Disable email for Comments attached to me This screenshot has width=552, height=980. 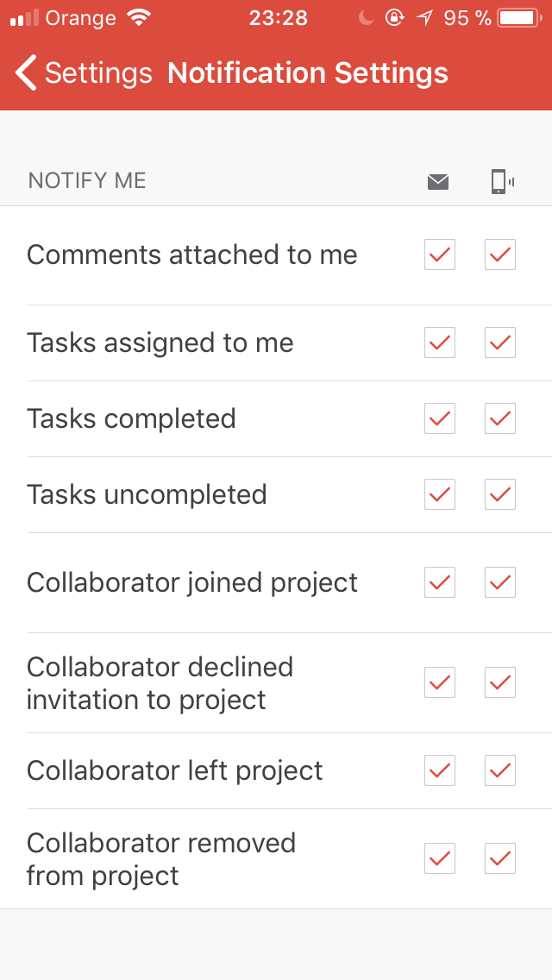440,254
